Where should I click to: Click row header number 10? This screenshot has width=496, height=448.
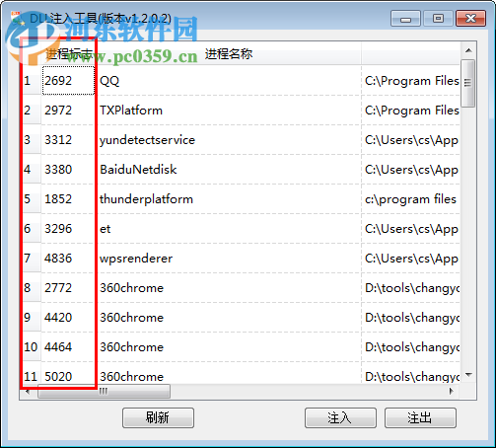(32, 347)
